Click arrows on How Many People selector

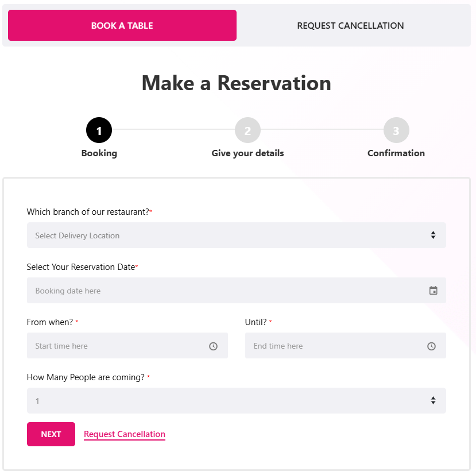click(433, 401)
